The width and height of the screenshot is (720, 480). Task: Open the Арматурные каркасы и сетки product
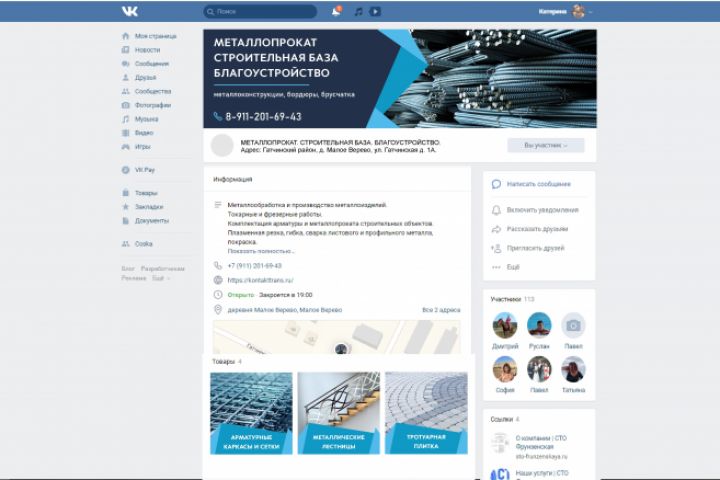(x=251, y=413)
